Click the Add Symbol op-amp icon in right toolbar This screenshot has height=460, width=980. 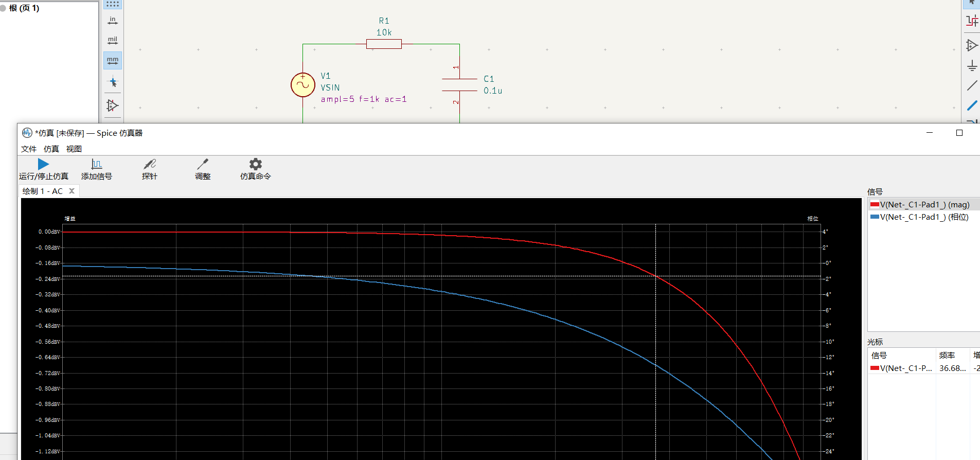pos(972,45)
